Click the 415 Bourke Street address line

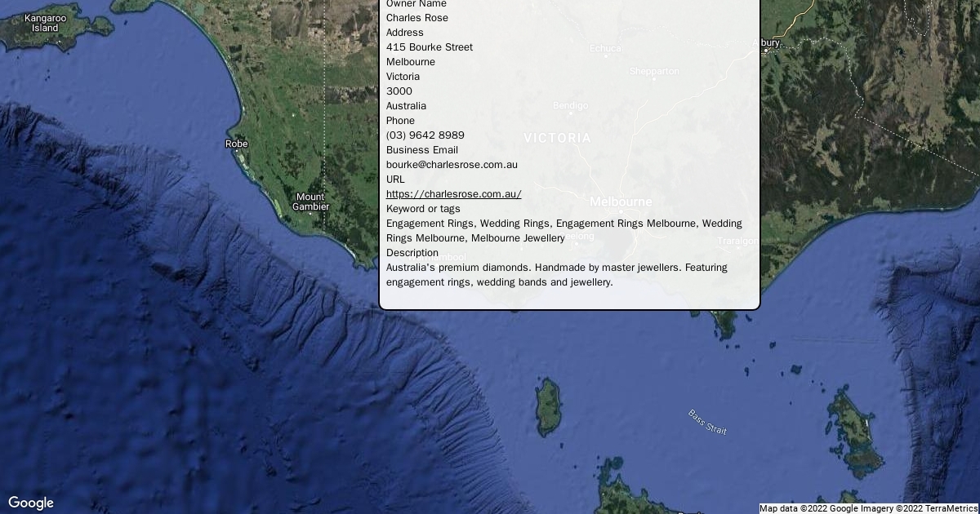429,47
